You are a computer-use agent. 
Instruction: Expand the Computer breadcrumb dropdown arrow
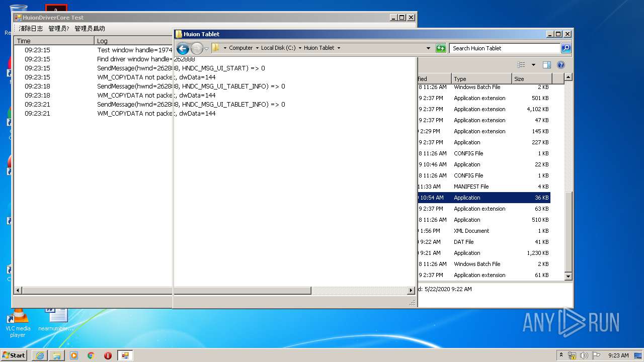(x=257, y=48)
